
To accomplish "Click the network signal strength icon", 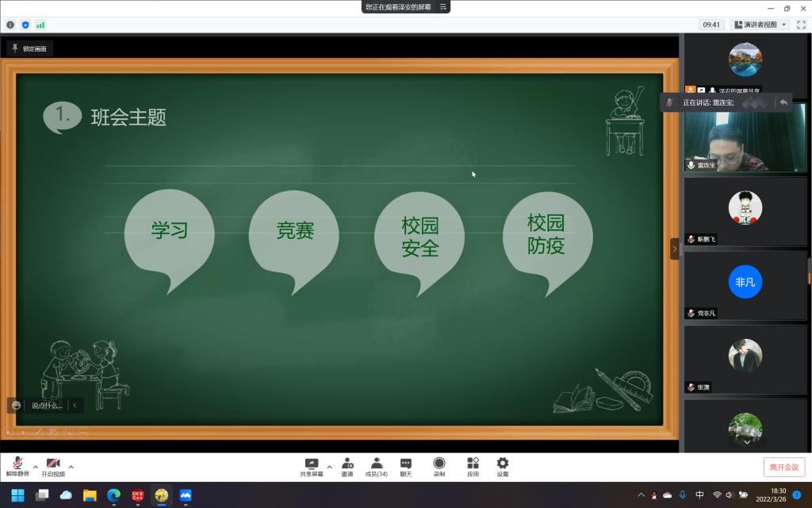I will 40,25.
